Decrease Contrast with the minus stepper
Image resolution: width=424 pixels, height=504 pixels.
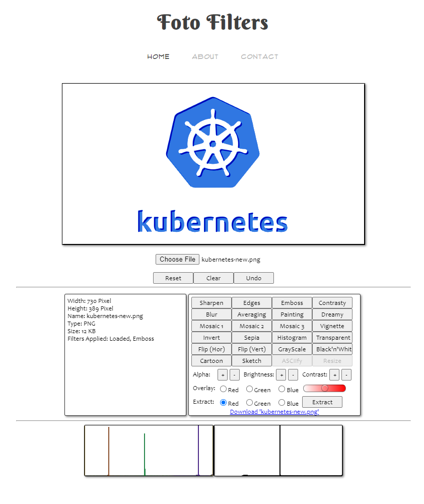click(x=346, y=374)
